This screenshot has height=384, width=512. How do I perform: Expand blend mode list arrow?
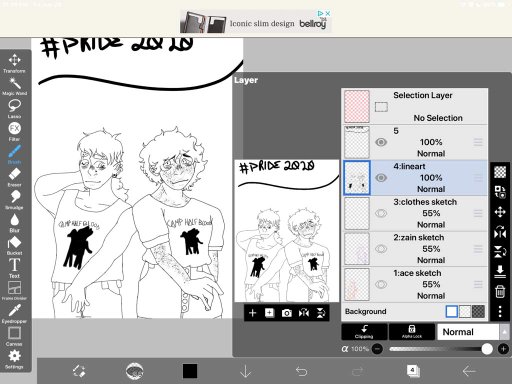505,332
